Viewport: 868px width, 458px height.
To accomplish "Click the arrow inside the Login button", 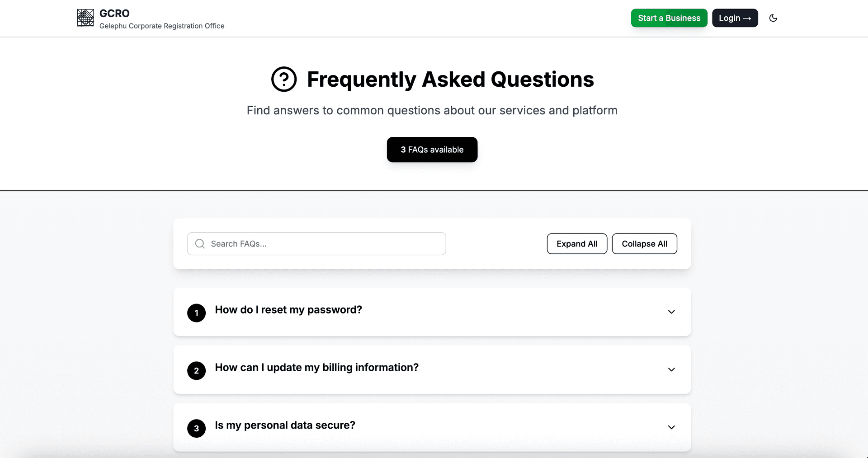I will (x=748, y=18).
